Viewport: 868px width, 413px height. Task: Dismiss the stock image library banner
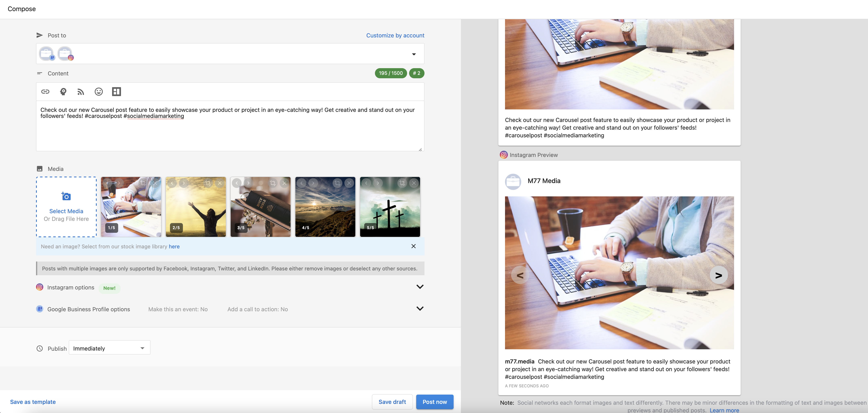click(414, 246)
